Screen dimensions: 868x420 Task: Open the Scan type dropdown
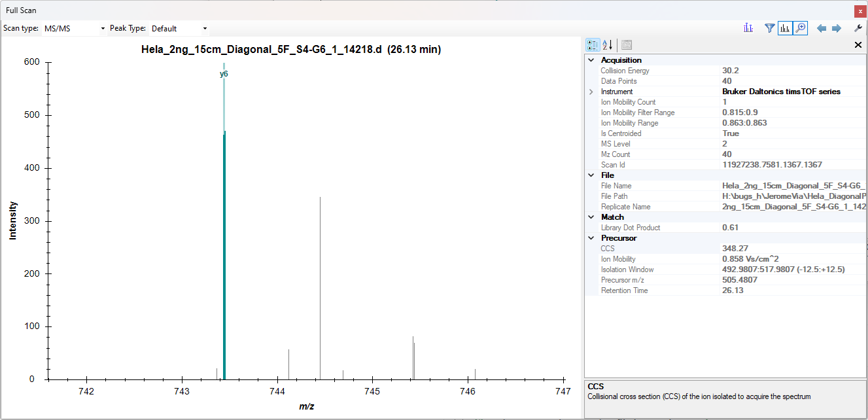[x=74, y=28]
